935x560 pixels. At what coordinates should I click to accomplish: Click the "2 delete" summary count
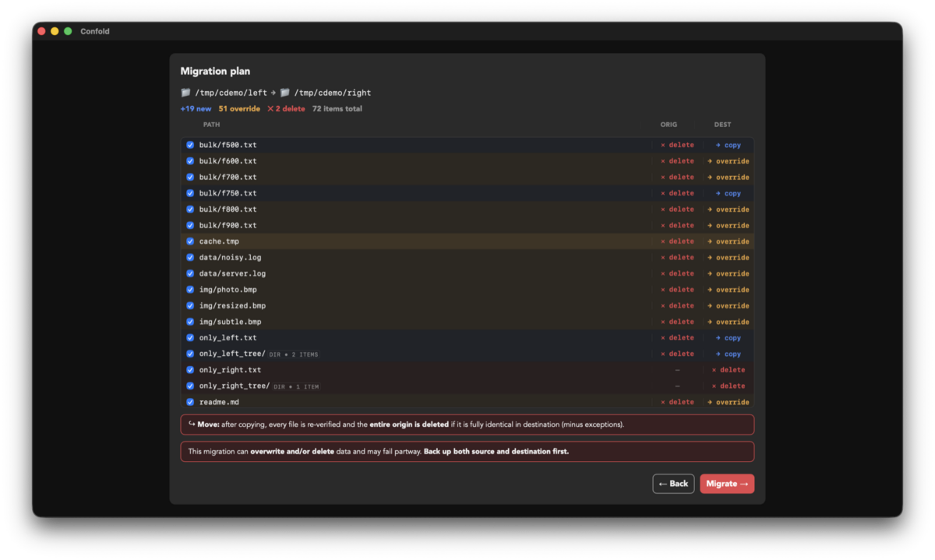tap(286, 109)
